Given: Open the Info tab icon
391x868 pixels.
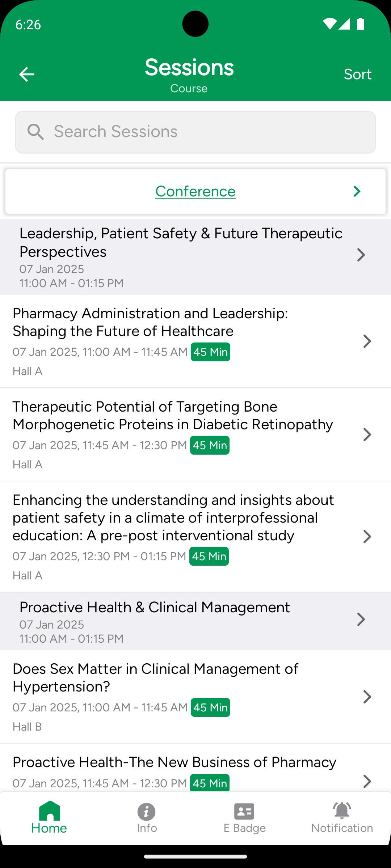Looking at the screenshot, I should (147, 812).
